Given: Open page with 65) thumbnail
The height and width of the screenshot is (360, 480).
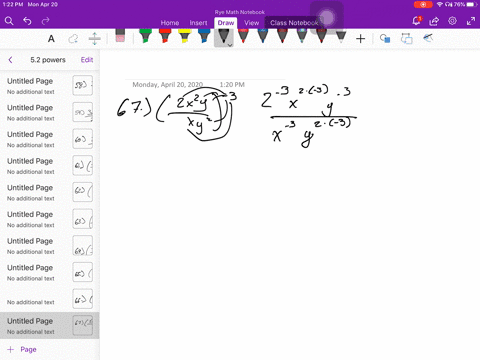Looking at the screenshot, I should [x=50, y=272].
